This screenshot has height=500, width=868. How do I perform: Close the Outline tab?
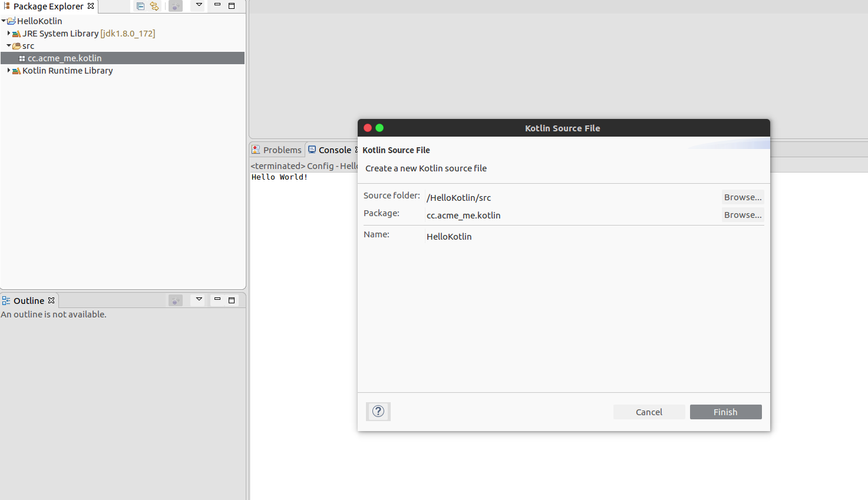pos(51,300)
